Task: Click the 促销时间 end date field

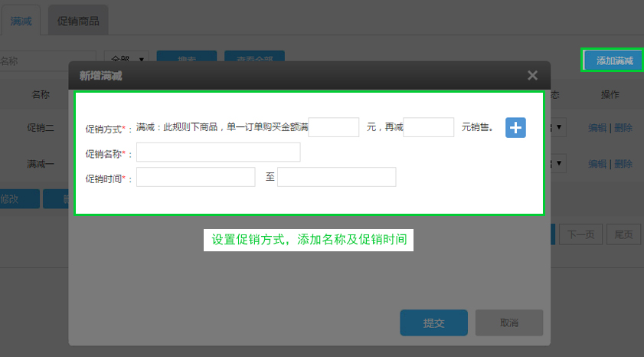Action: [x=336, y=177]
